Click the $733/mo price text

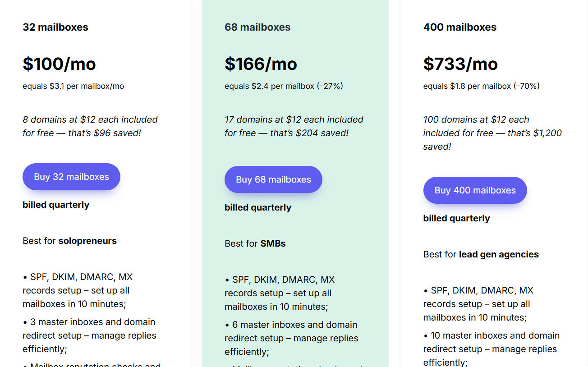(460, 64)
